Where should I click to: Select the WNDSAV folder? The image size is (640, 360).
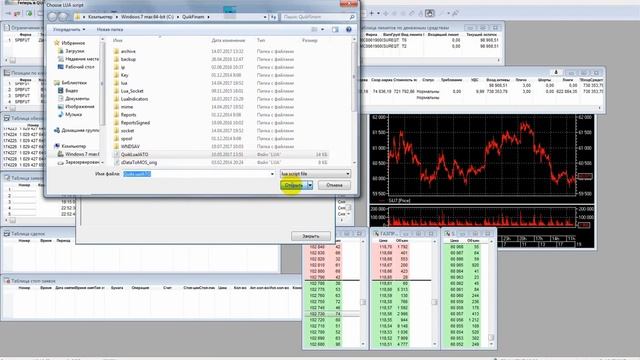click(x=130, y=147)
